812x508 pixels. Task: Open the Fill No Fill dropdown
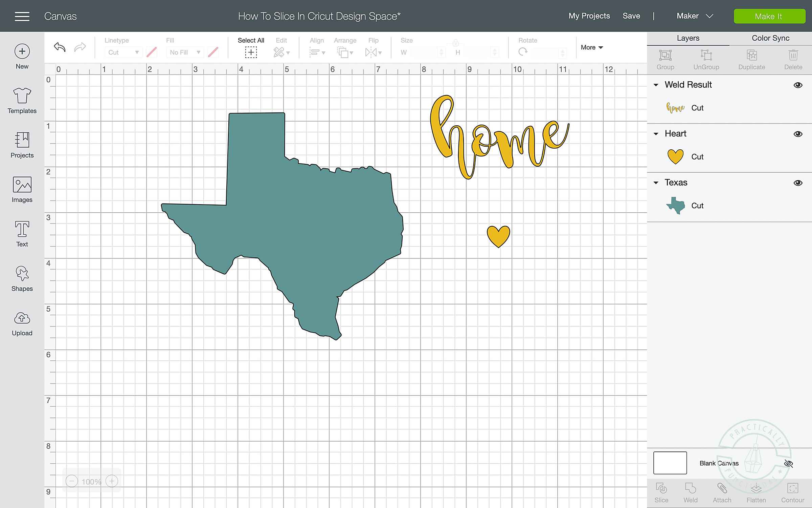[185, 52]
